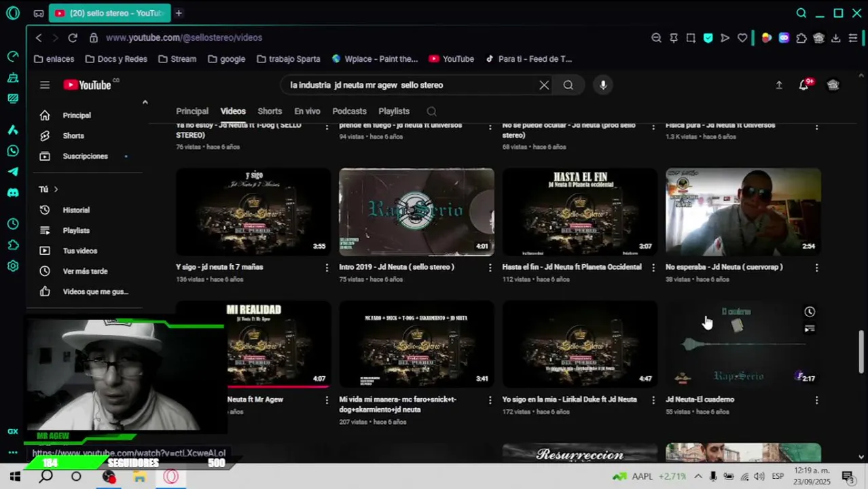Switch to the channel Principal tab

[192, 111]
